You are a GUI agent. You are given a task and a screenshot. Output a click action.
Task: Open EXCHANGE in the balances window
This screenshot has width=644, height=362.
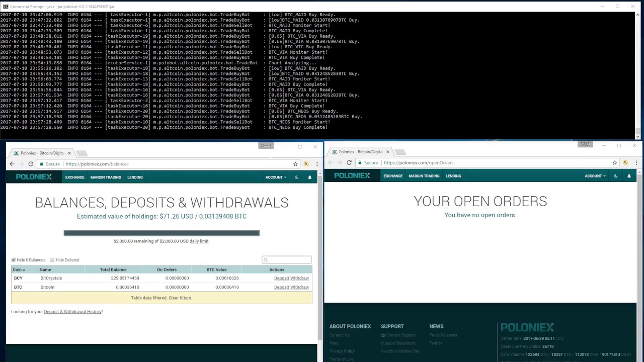(x=74, y=177)
